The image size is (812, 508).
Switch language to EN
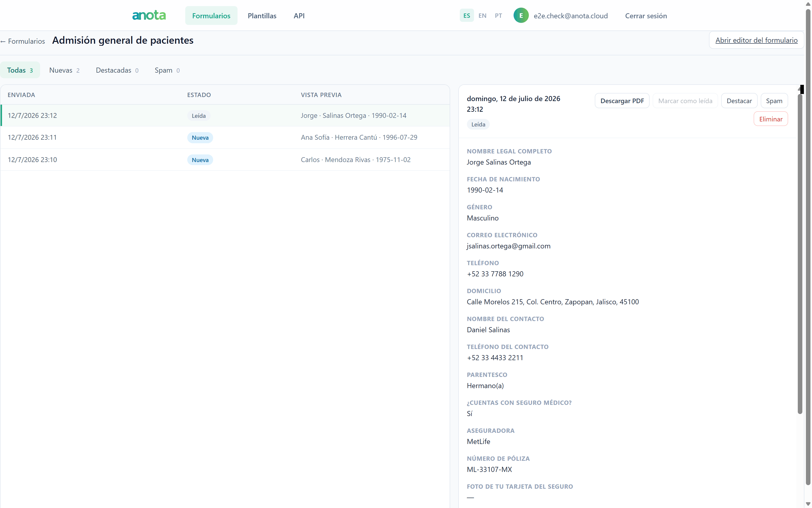[482, 15]
